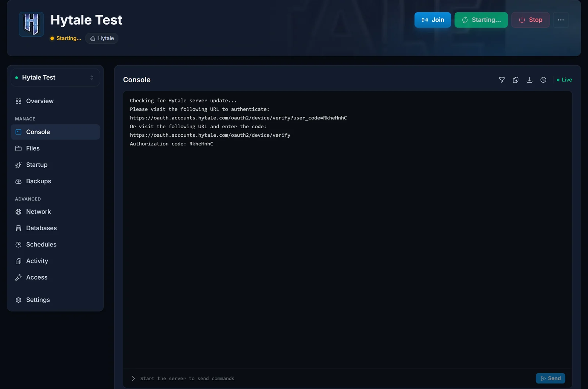Stop the server with the Stop button
The height and width of the screenshot is (389, 588).
click(530, 20)
